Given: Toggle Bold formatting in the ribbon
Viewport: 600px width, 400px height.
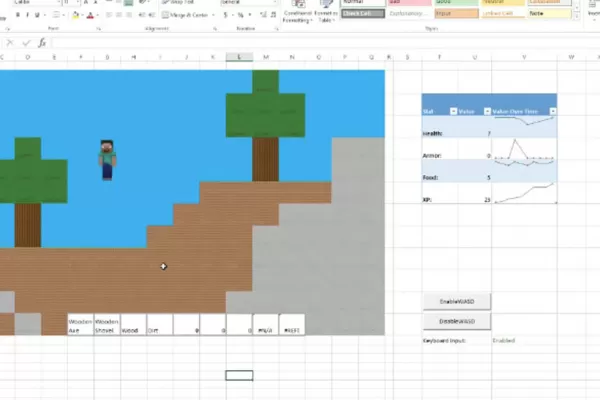Looking at the screenshot, I should (18, 15).
